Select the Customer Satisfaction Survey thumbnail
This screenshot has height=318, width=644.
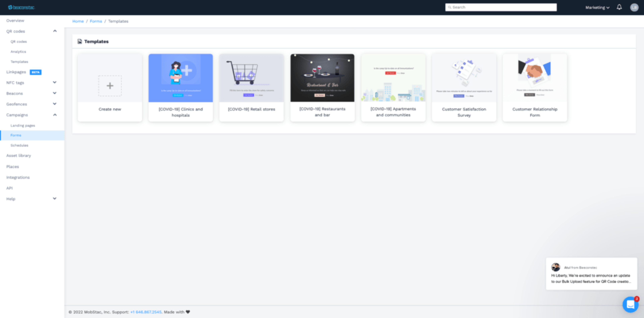coord(464,78)
